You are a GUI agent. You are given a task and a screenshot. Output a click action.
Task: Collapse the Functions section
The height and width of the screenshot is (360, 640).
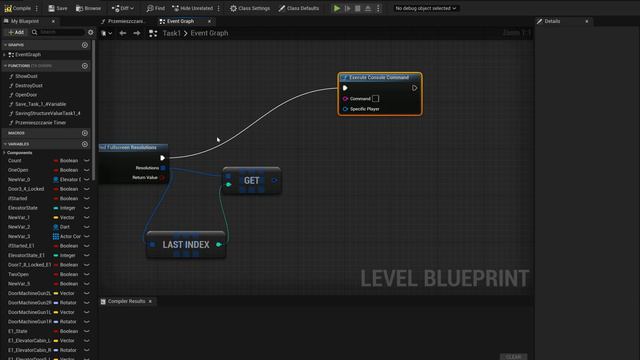pos(5,66)
